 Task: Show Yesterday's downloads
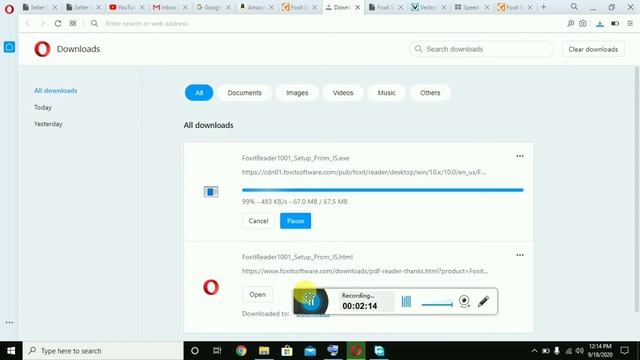[x=48, y=124]
